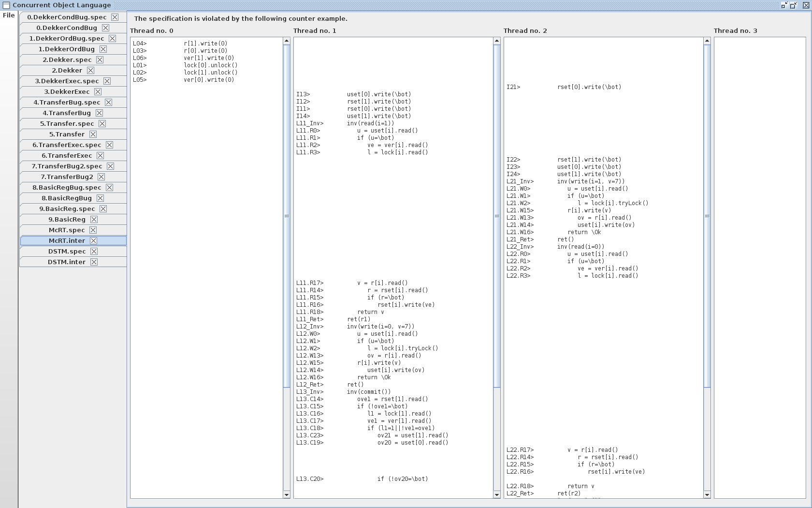The width and height of the screenshot is (812, 508).
Task: Select the McRT.inter tab
Action: tap(73, 240)
